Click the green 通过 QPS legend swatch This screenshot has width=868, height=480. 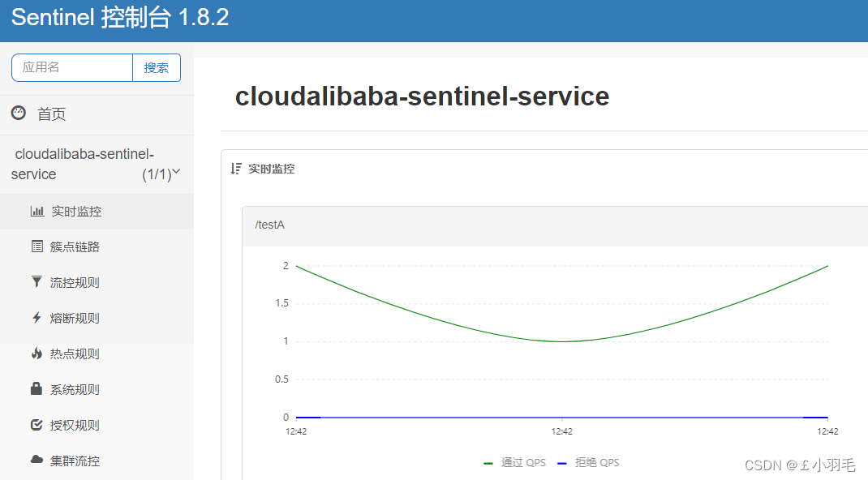(488, 464)
